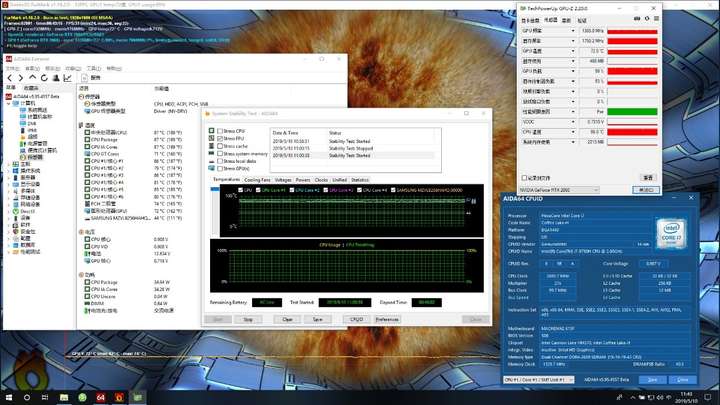The height and width of the screenshot is (405, 720).
Task: Open Task View on taskbar
Action: [45, 397]
